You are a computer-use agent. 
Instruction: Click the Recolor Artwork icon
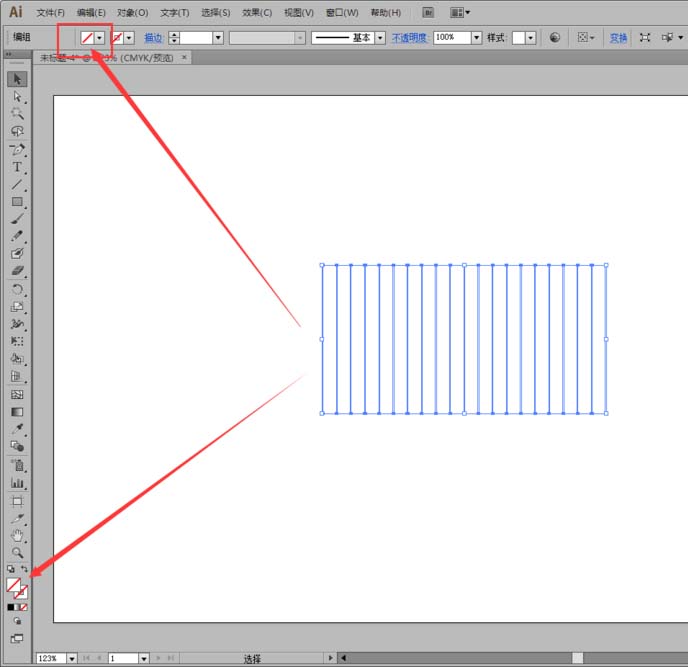(555, 38)
